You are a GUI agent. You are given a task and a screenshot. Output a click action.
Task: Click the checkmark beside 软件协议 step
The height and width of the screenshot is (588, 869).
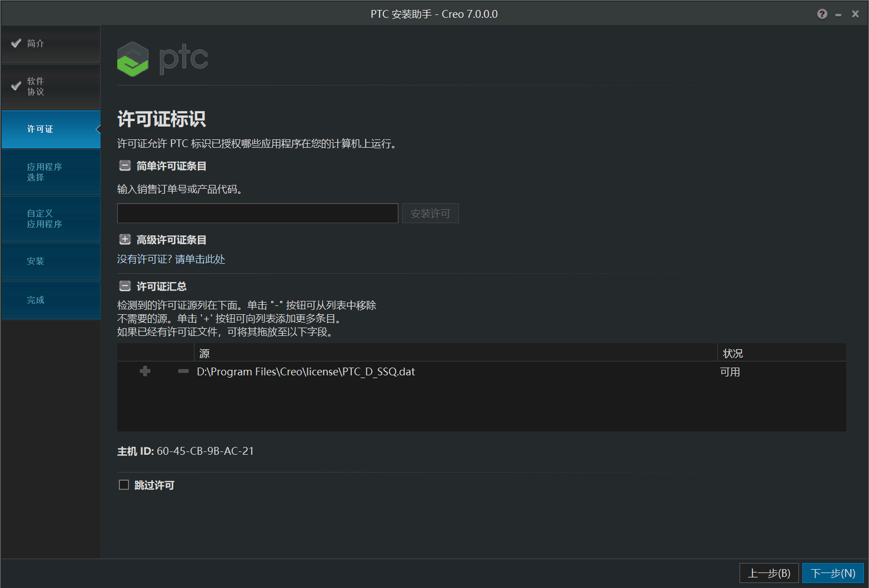coord(16,86)
